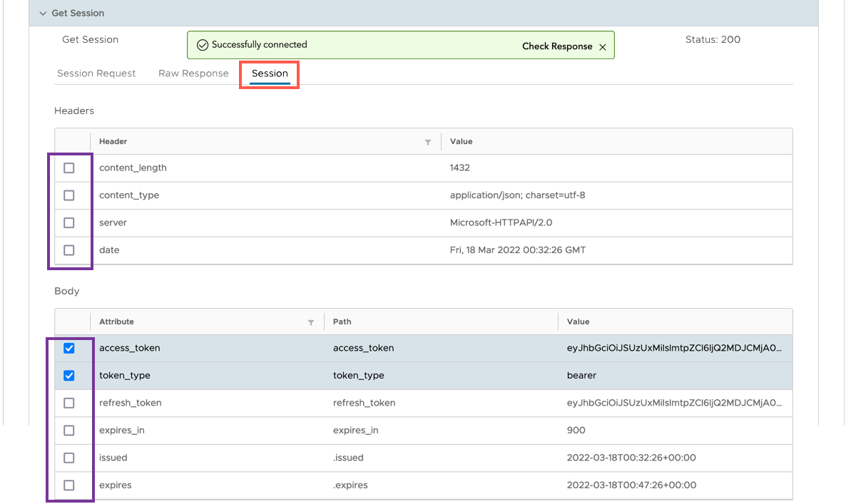The image size is (846, 504).
Task: Click the Check Response link
Action: click(557, 46)
